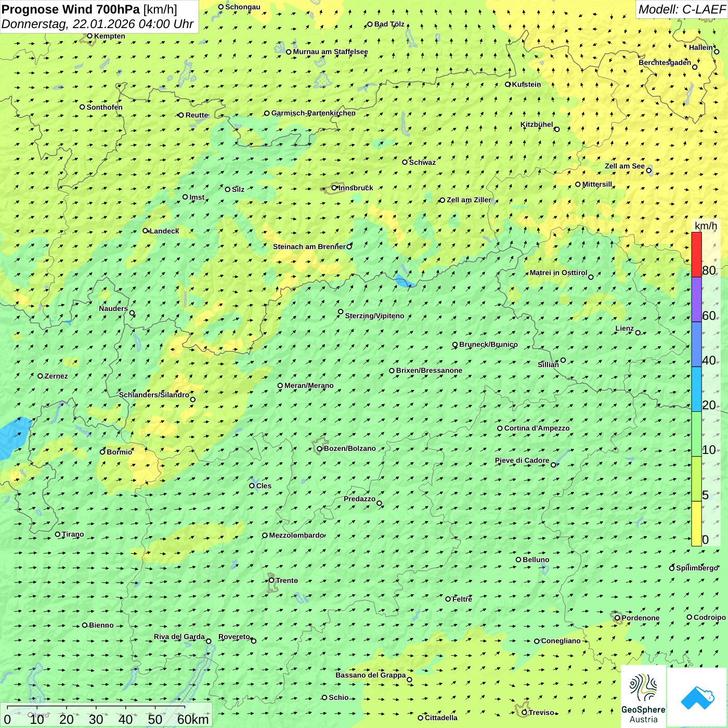728x728 pixels.
Task: Click the 'Murnau am Staffelsee' label
Action: (x=330, y=51)
